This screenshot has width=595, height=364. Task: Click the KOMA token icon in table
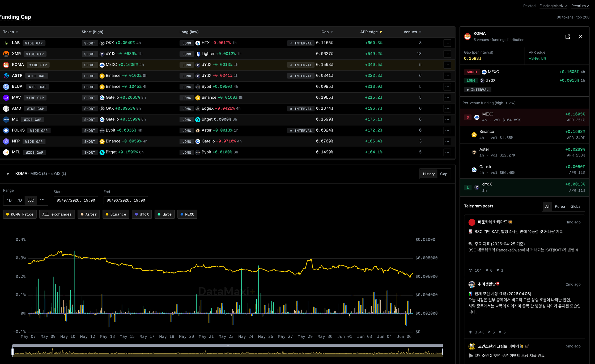[6, 65]
